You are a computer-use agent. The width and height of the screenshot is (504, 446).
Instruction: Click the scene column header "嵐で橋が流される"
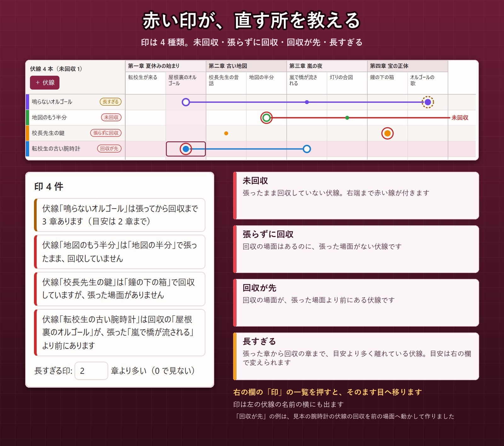pos(307,83)
